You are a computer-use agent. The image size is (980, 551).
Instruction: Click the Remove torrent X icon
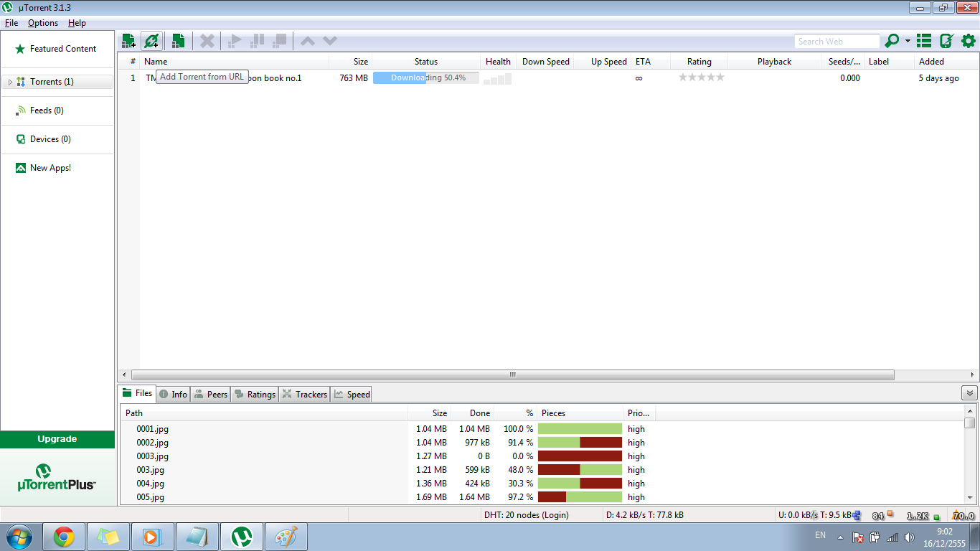pos(207,41)
